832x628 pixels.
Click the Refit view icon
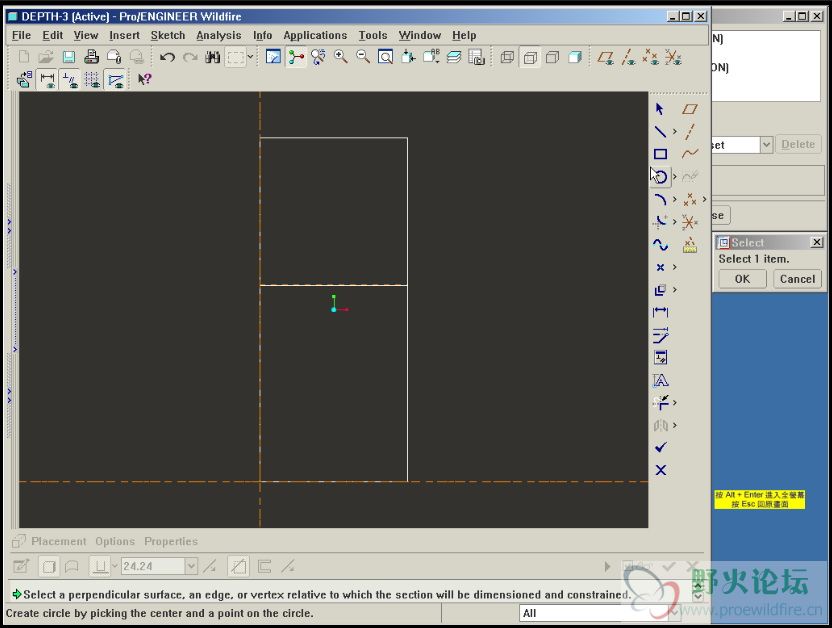point(386,57)
